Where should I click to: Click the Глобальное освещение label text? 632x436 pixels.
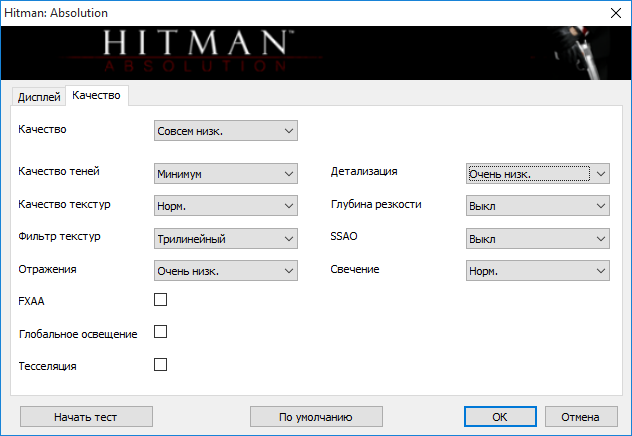(x=78, y=334)
